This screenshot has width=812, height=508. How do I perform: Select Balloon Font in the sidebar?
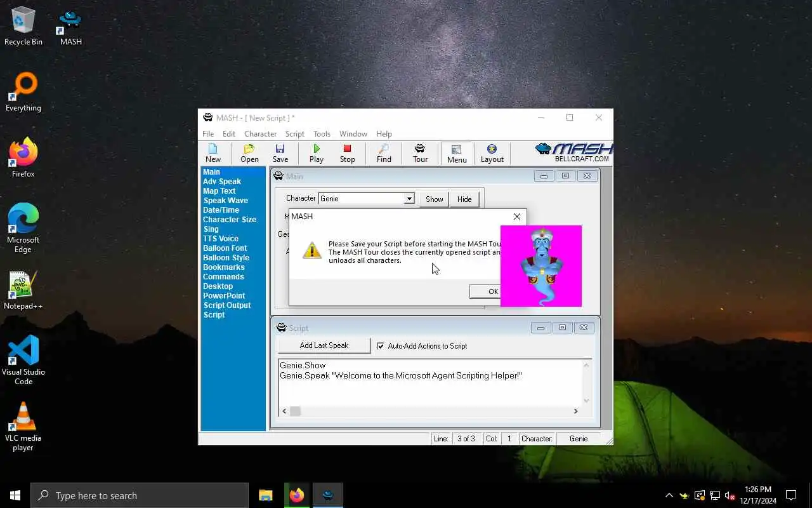click(225, 248)
